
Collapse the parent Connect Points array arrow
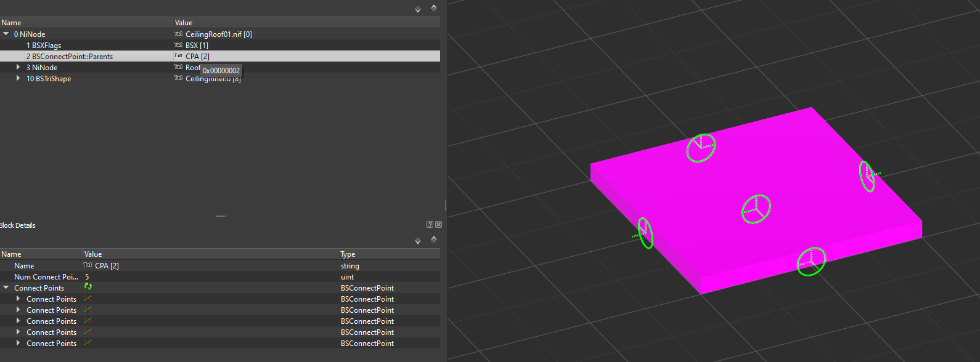coord(6,288)
